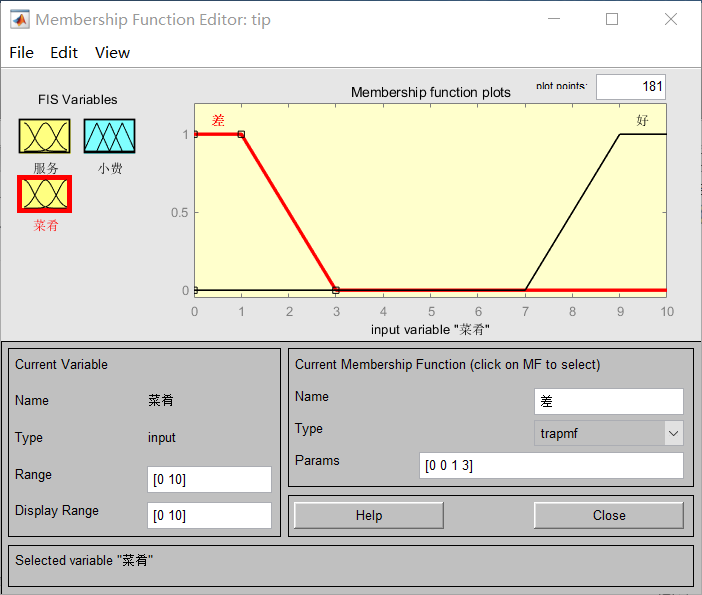The height and width of the screenshot is (595, 702).
Task: Click the 'Membership function plots' title
Action: (x=431, y=92)
